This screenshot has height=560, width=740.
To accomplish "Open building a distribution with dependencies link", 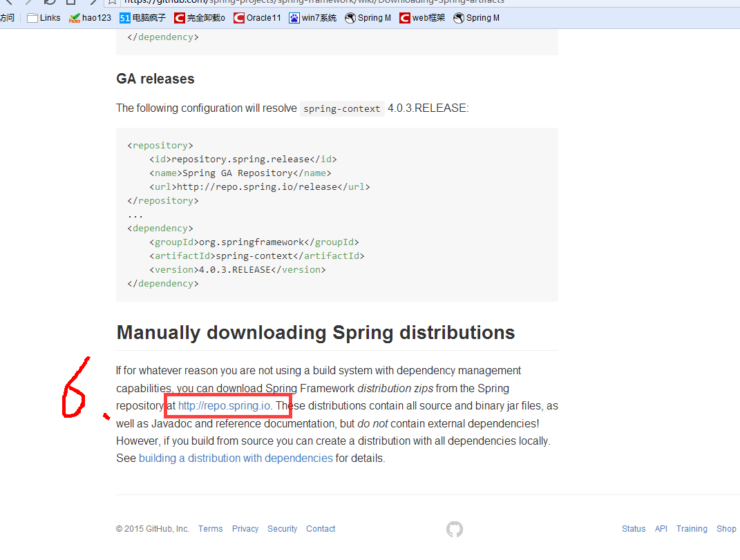I will (236, 458).
